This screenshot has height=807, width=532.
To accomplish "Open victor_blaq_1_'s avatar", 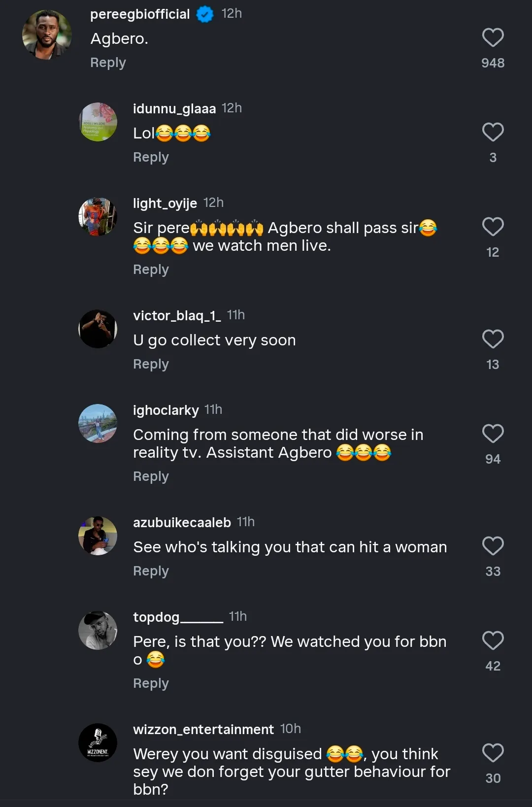I will click(x=98, y=329).
